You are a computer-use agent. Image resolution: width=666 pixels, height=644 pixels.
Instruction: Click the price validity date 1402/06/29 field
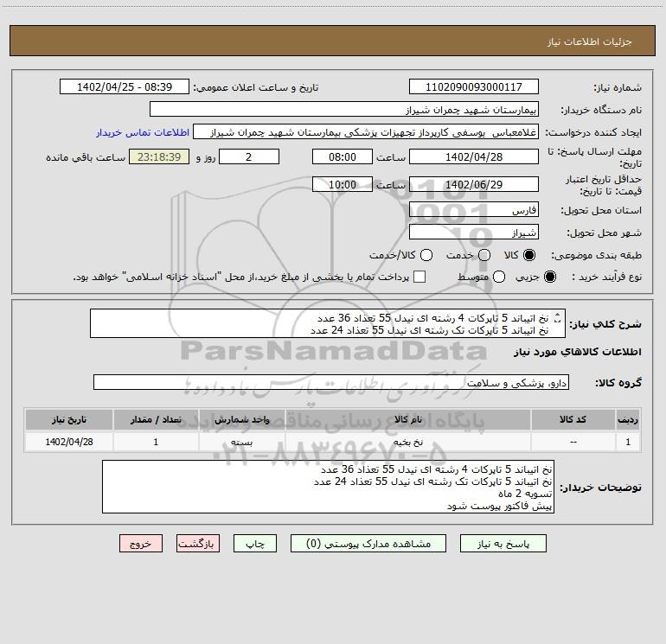click(x=474, y=184)
